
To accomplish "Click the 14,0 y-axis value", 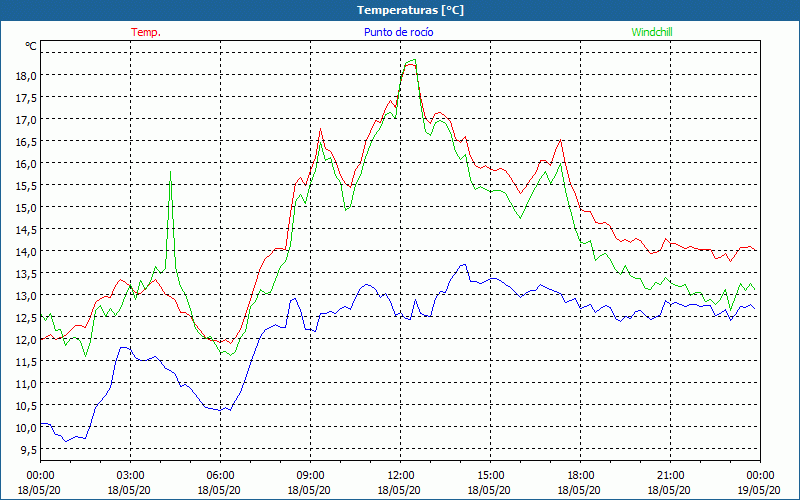I will point(26,252).
